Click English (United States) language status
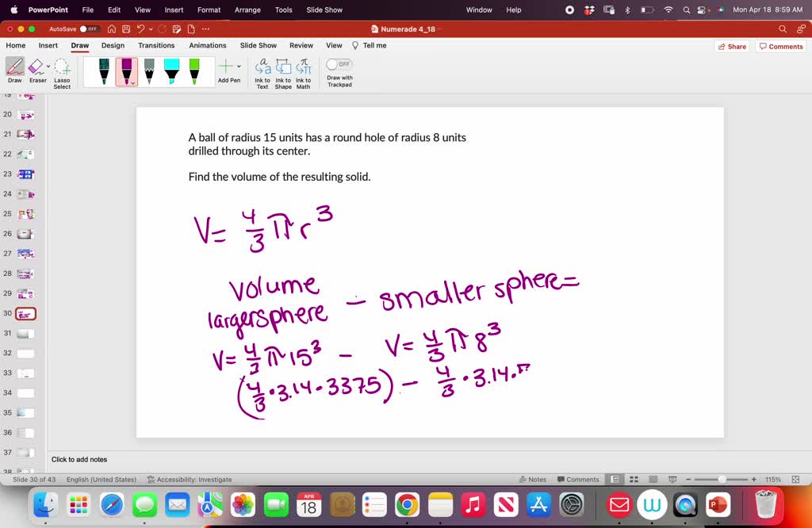The height and width of the screenshot is (528, 812). [x=101, y=480]
